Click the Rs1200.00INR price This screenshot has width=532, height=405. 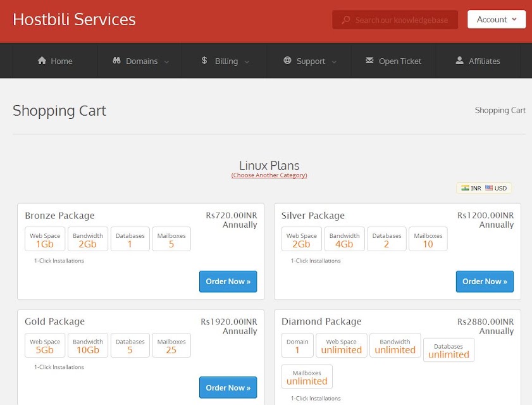click(x=486, y=215)
